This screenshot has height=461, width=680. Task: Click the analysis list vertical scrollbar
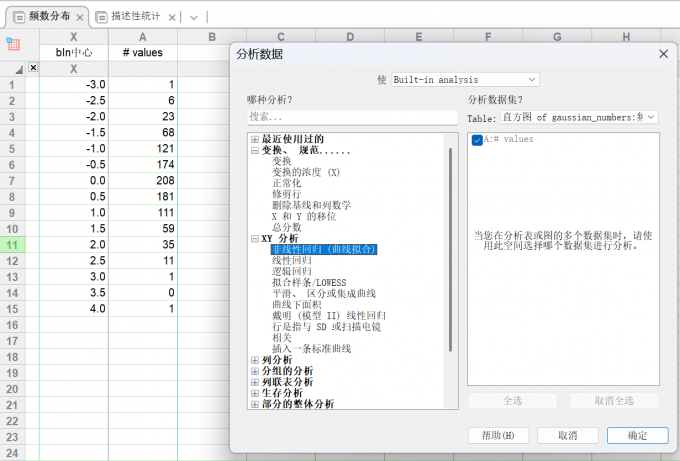451,250
